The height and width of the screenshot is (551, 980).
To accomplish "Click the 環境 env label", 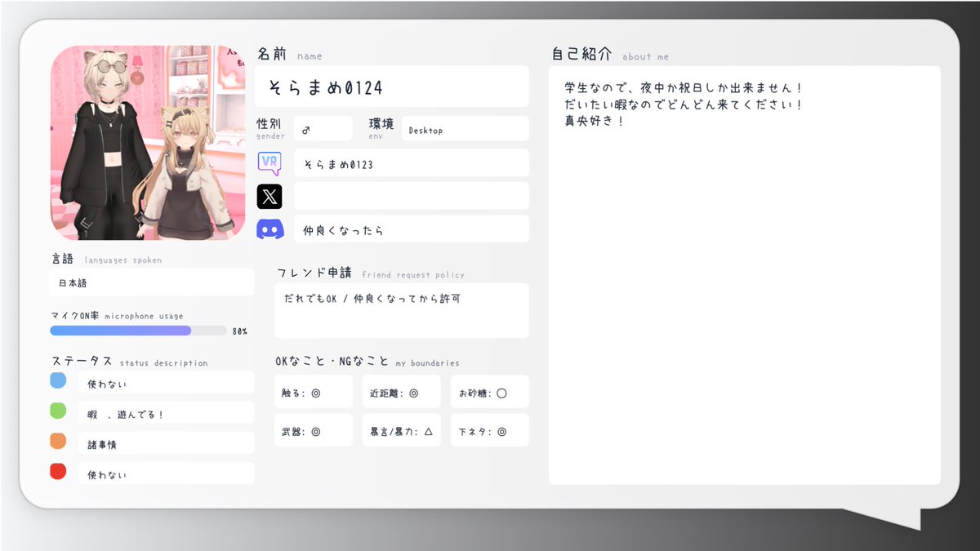I will tap(381, 127).
